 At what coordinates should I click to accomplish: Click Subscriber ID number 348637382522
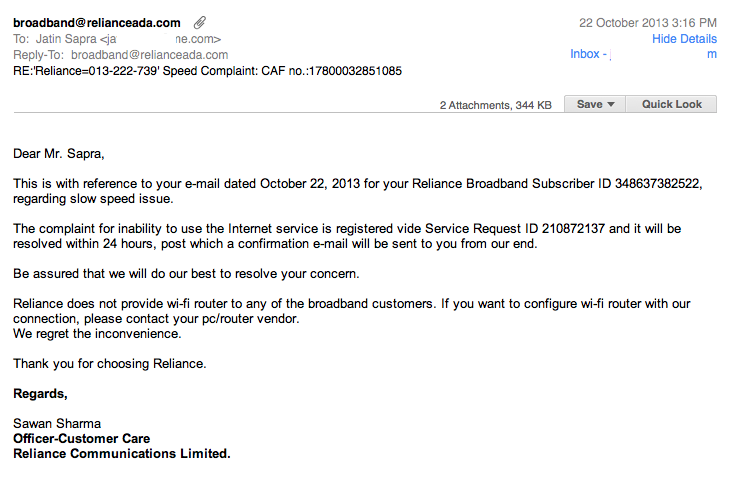(x=651, y=184)
